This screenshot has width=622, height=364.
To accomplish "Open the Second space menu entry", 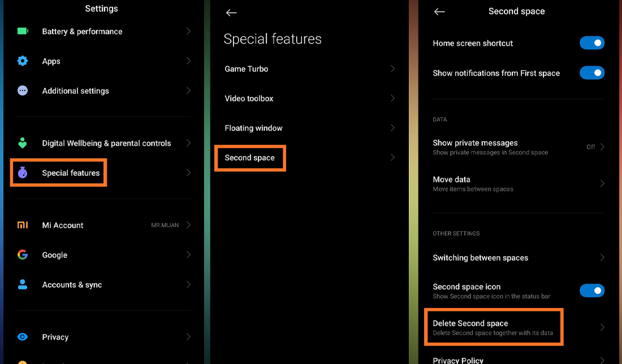I will pyautogui.click(x=250, y=158).
